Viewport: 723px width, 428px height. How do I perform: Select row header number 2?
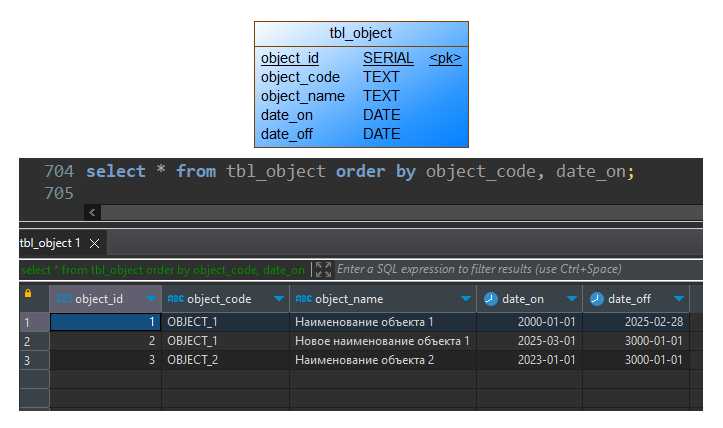tap(28, 341)
